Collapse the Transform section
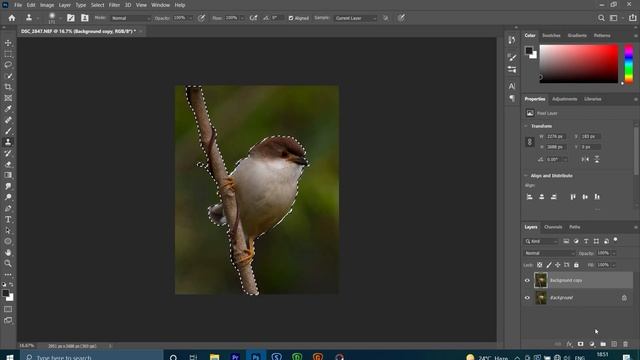 pyautogui.click(x=526, y=126)
